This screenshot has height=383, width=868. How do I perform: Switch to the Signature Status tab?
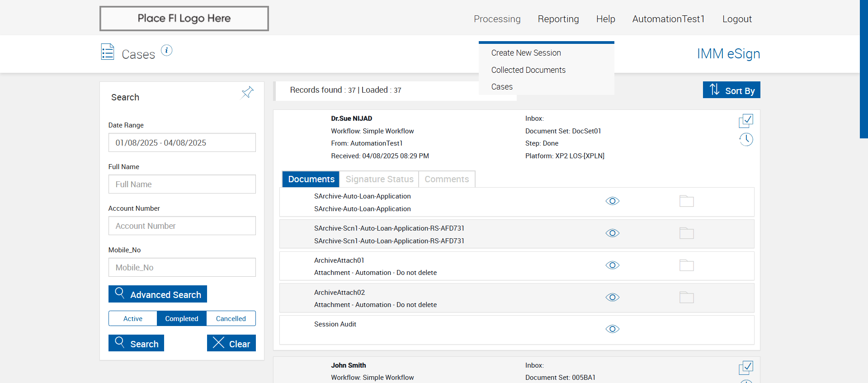[379, 180]
